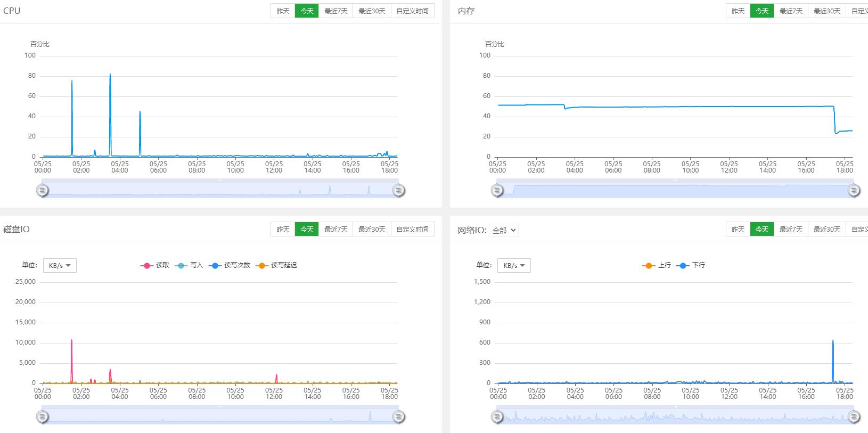Image resolution: width=868 pixels, height=433 pixels.
Task: Click 内存 chart left zoom handle
Action: click(497, 190)
